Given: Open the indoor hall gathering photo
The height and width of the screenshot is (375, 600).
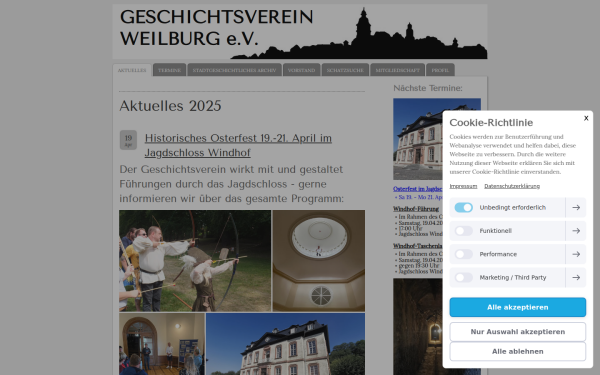Looking at the screenshot, I should tap(162, 344).
